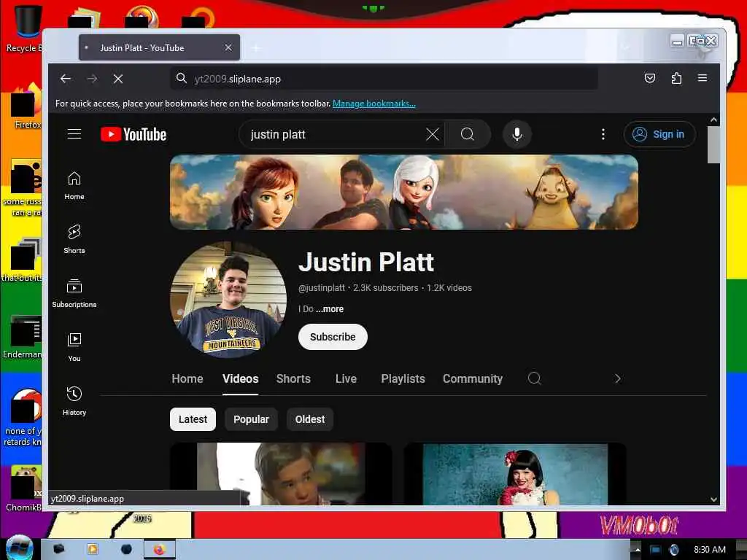Open the list all tabs dropdown
This screenshot has width=747, height=560.
625,47
